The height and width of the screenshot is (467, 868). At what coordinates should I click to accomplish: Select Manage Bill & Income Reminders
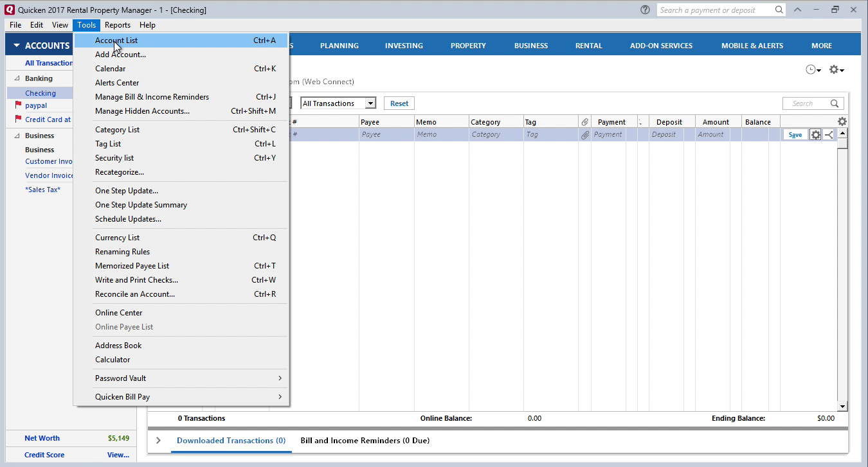pos(181,97)
